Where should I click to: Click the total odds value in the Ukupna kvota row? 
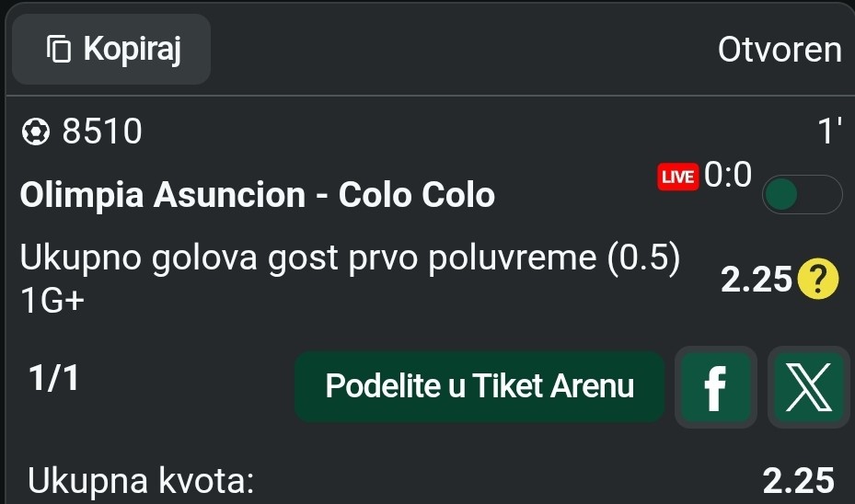(x=798, y=480)
